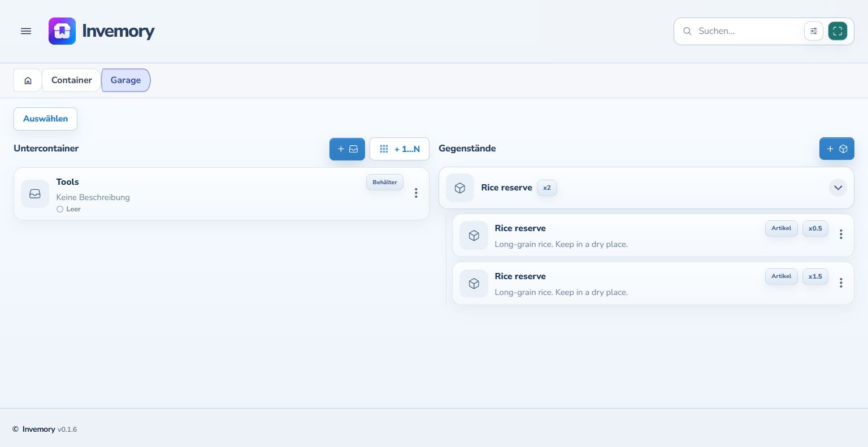Viewport: 868px width, 447px height.
Task: Click the Auswählen button
Action: pos(45,119)
